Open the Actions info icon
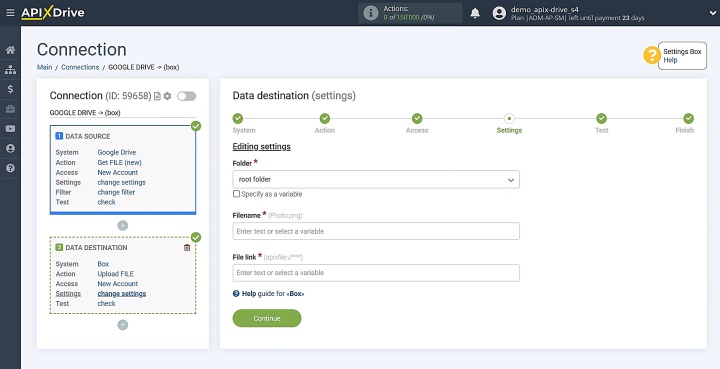720x369 pixels. (371, 13)
